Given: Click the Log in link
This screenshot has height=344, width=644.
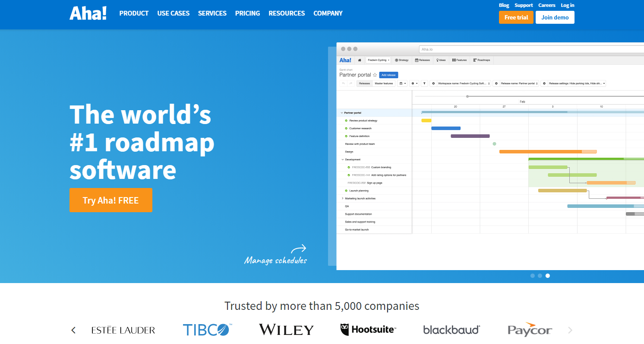Looking at the screenshot, I should tap(568, 5).
